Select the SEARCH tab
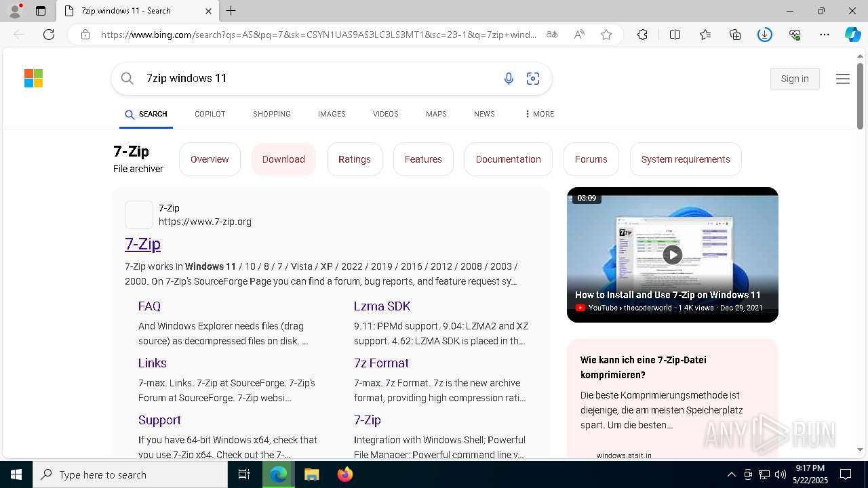 [146, 114]
